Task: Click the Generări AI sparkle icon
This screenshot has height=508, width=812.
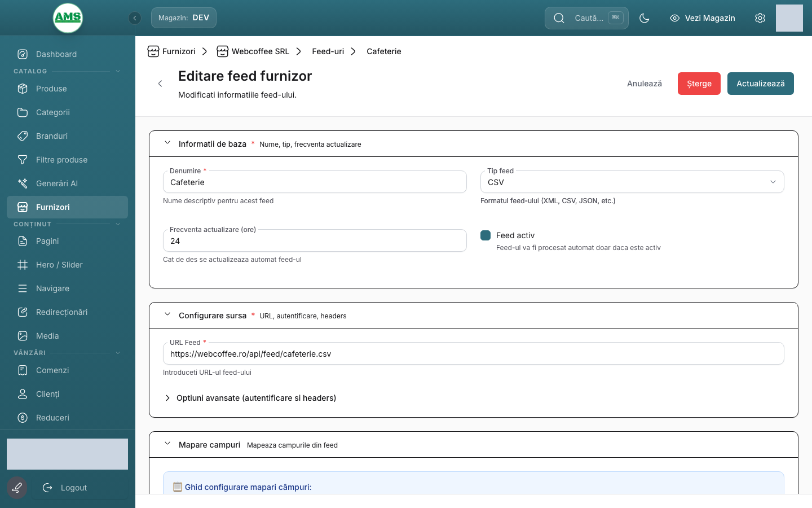Action: click(x=23, y=183)
